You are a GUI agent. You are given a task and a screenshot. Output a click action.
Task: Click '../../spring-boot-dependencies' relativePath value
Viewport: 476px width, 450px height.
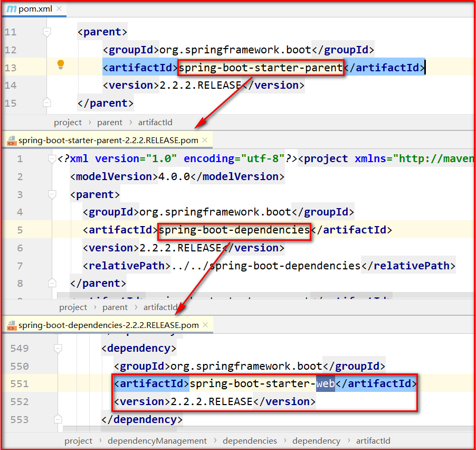point(266,266)
